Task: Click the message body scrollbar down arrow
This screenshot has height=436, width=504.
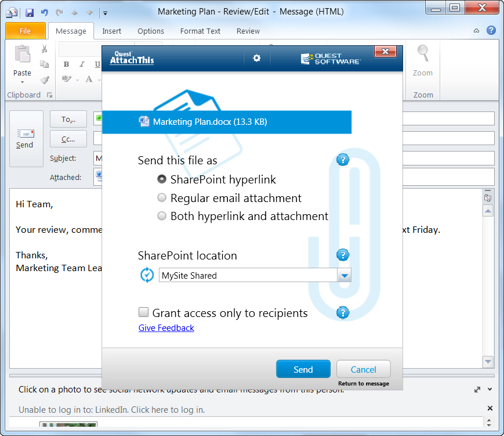Action: 488,362
